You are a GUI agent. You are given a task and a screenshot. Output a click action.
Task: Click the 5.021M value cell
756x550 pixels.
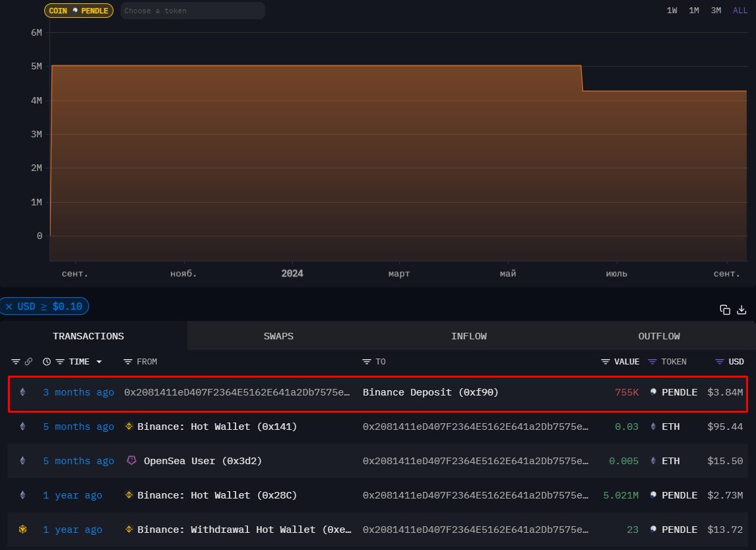(621, 495)
